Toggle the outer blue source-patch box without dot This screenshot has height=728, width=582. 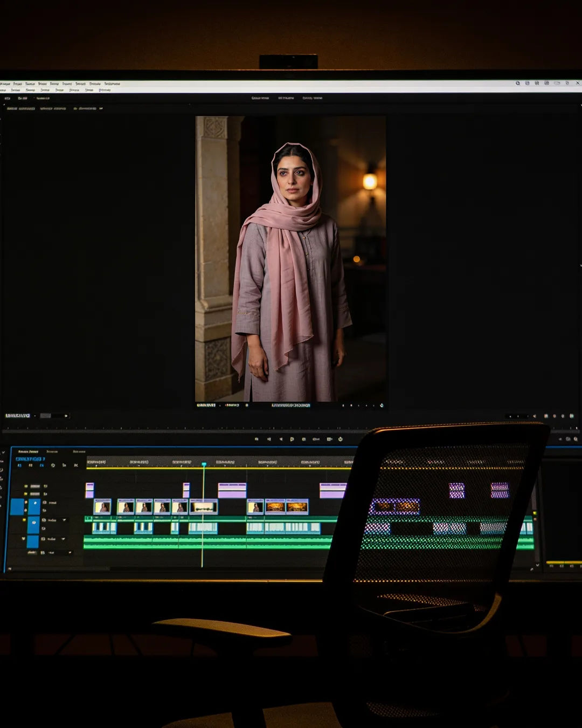(x=17, y=506)
